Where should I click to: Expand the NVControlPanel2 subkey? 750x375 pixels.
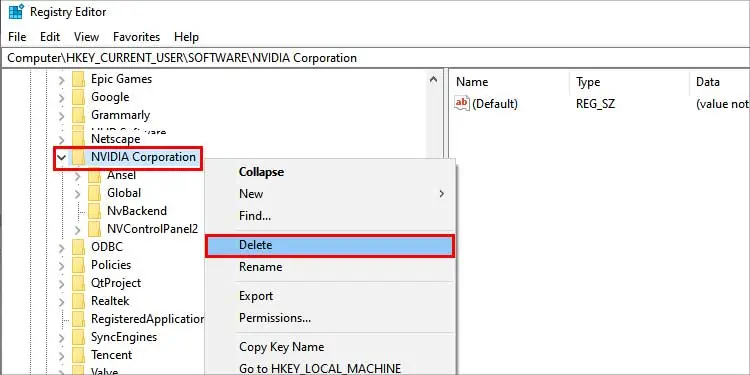(x=77, y=230)
